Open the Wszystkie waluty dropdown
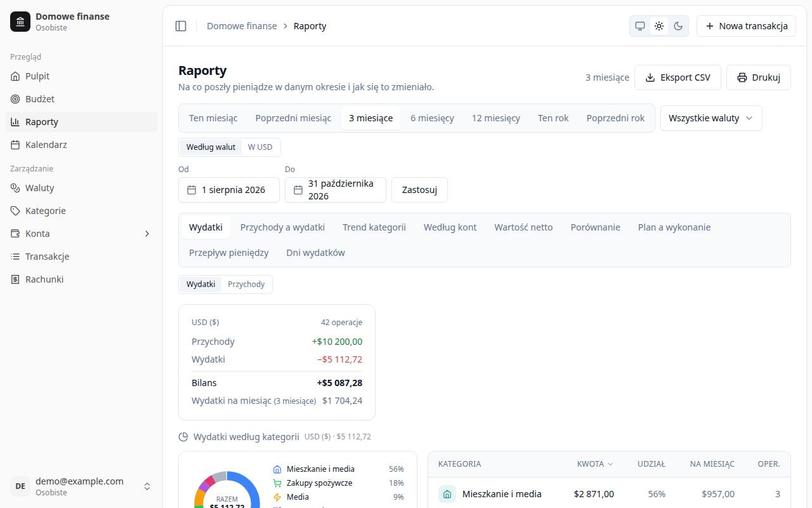Screen dimensions: 812x508 pyautogui.click(x=711, y=118)
